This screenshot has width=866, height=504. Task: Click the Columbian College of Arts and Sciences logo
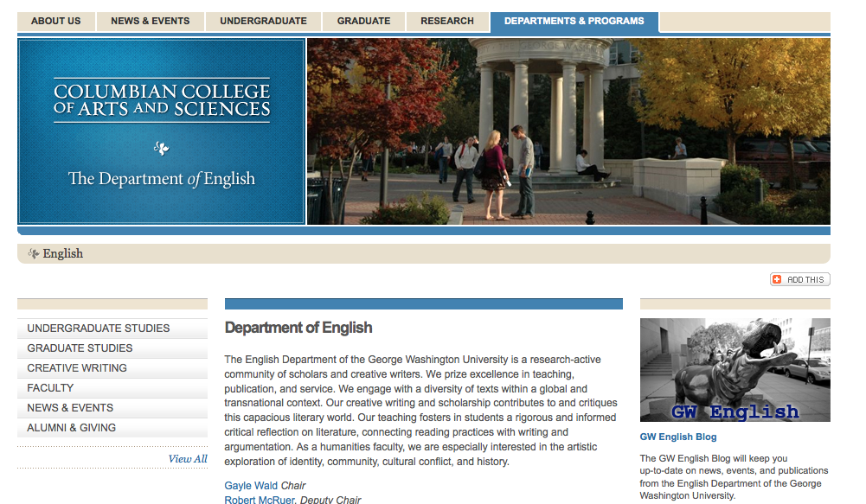(162, 100)
